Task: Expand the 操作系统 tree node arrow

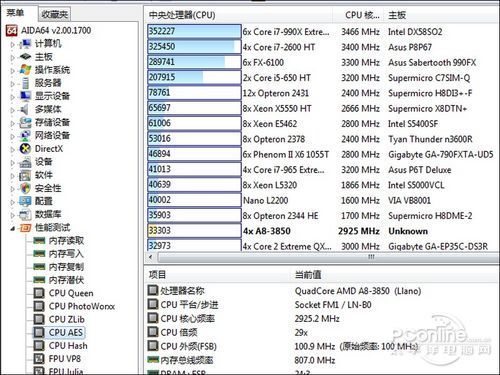Action: [13, 70]
